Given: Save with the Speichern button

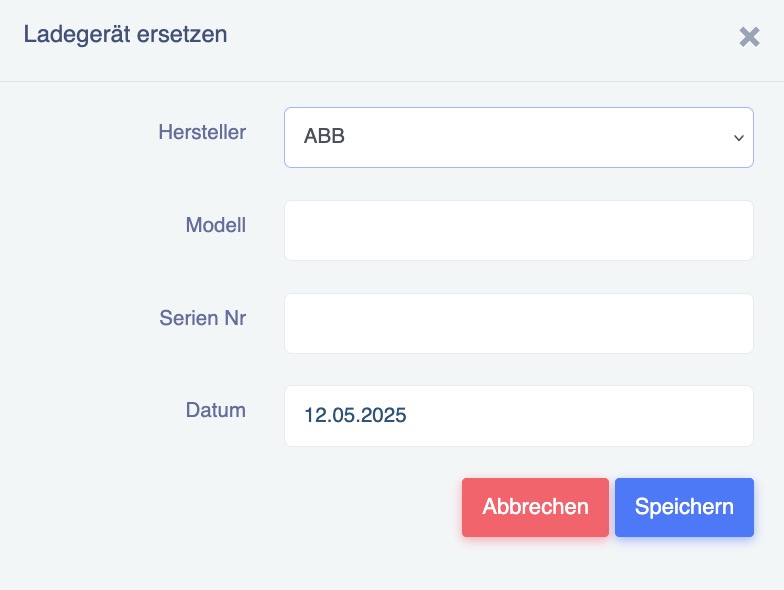Looking at the screenshot, I should tap(684, 507).
